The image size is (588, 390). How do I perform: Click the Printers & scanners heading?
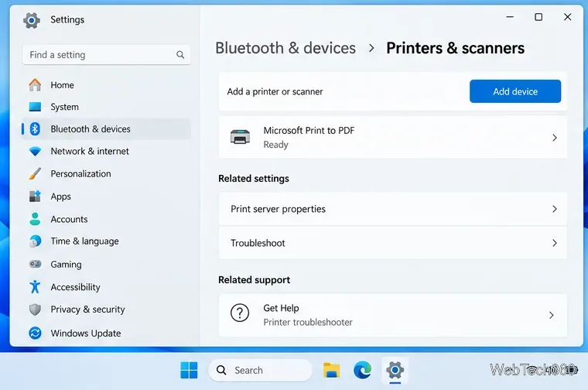(455, 48)
